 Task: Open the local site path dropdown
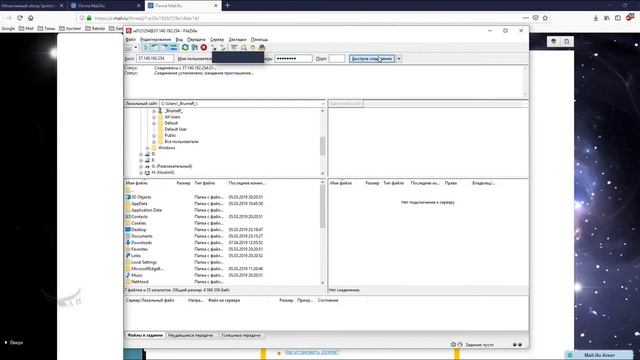[322, 104]
